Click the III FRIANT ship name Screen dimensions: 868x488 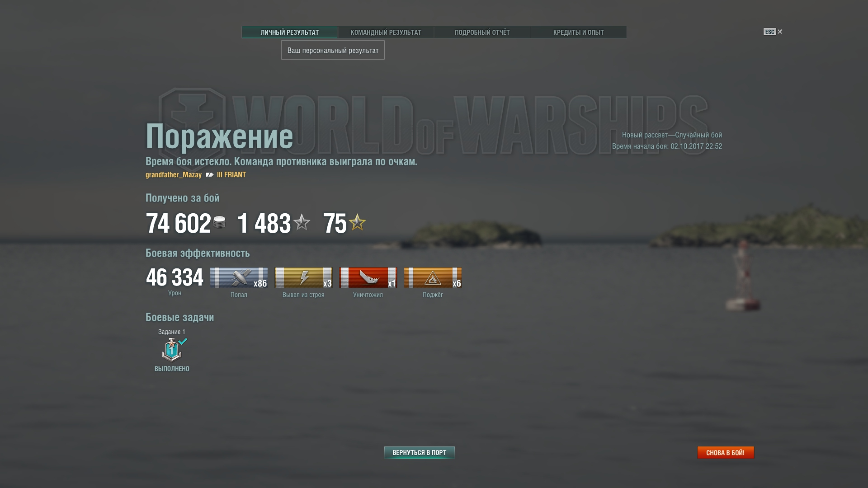tap(231, 175)
